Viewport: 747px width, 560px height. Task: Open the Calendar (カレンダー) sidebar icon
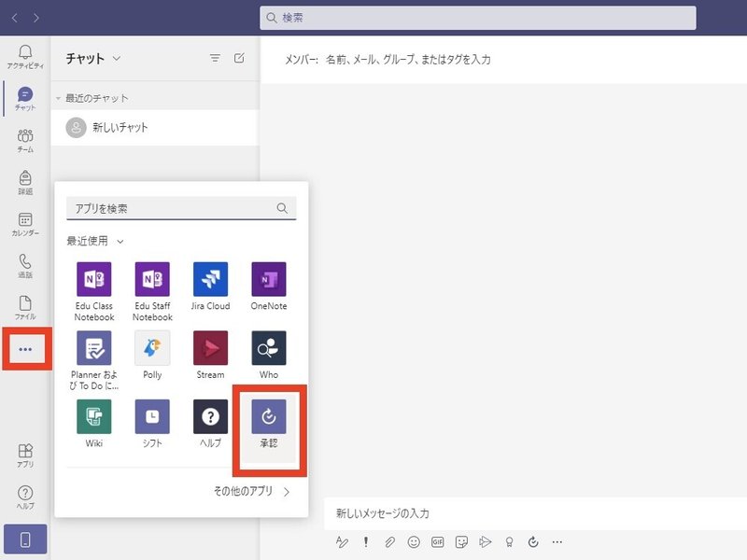point(25,224)
